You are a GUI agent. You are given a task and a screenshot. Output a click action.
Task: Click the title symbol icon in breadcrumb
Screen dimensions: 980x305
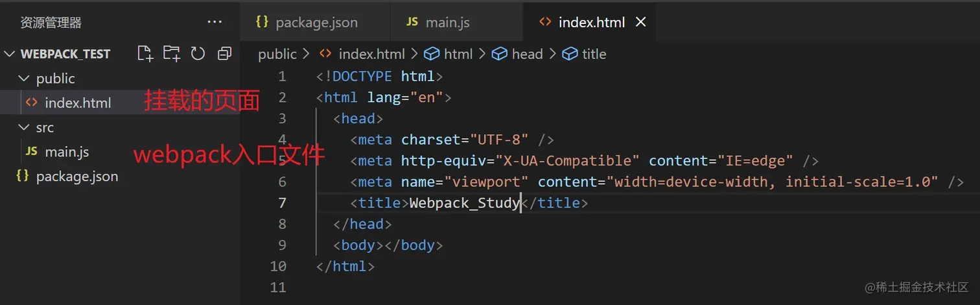pyautogui.click(x=570, y=54)
